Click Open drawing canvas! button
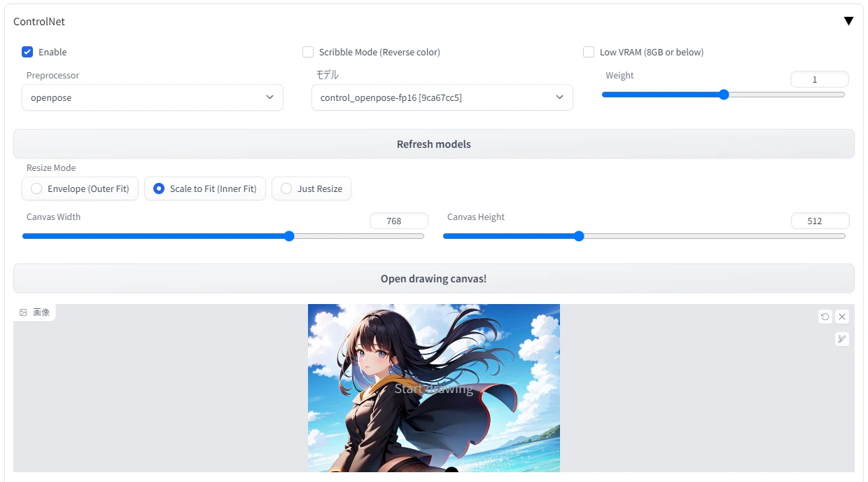This screenshot has width=868, height=482. 434,278
